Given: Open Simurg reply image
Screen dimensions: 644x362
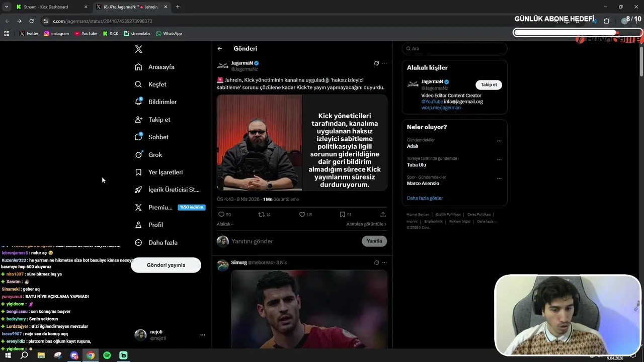Looking at the screenshot, I should pos(309,309).
